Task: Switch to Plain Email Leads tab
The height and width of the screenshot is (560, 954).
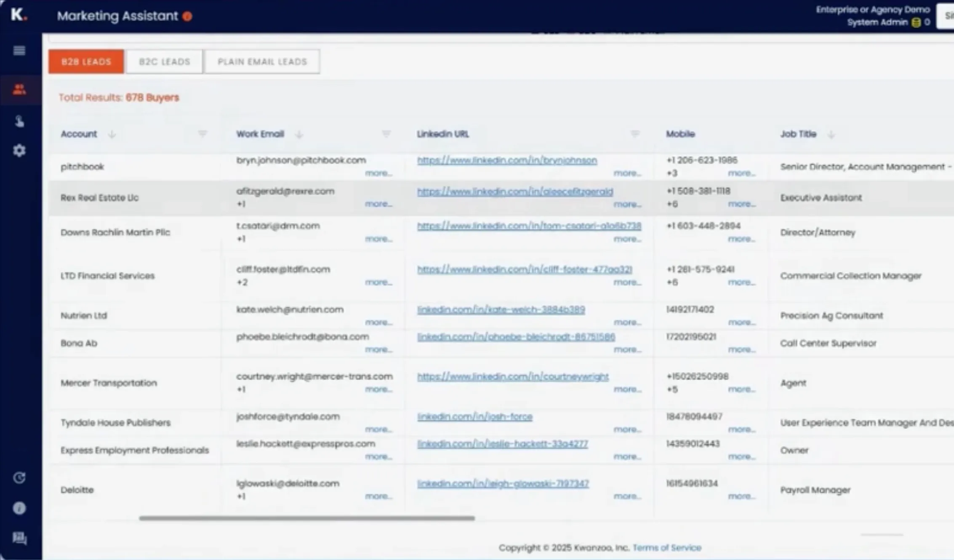Action: (x=262, y=62)
